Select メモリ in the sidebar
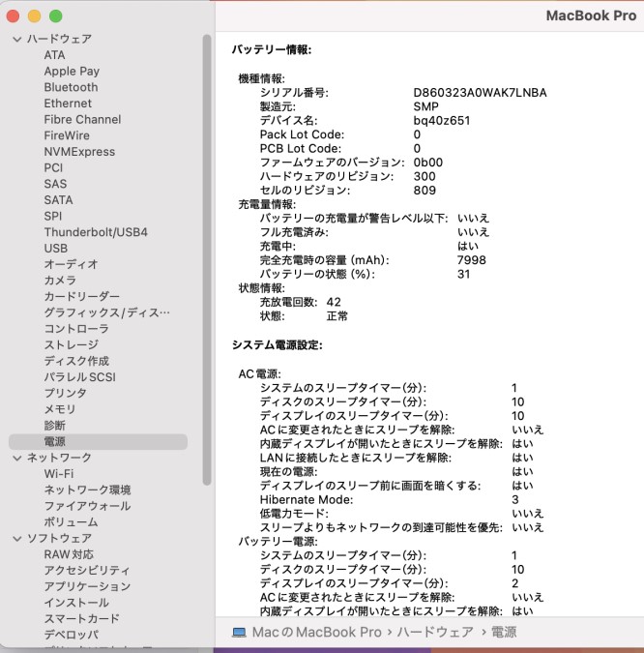 coord(60,409)
